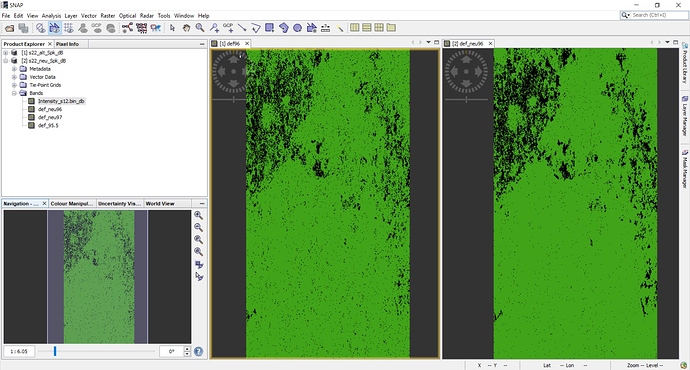
Task: Open the Raster menu
Action: tap(108, 15)
